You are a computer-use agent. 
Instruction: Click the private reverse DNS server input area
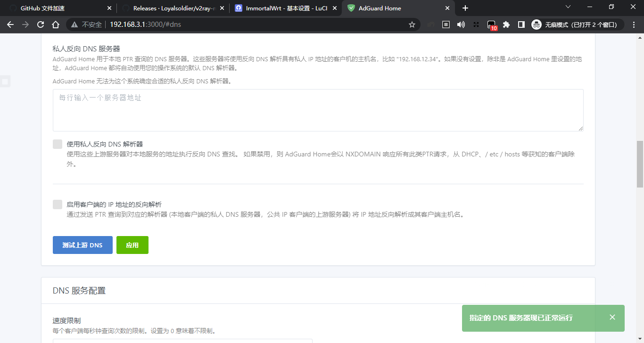pos(318,110)
